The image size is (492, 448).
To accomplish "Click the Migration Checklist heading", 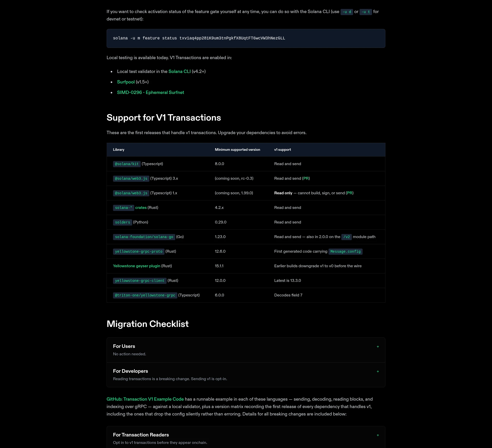I will (148, 324).
